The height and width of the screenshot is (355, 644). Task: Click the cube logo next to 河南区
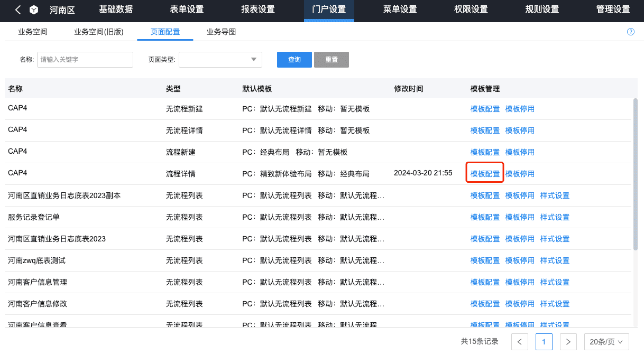point(34,10)
